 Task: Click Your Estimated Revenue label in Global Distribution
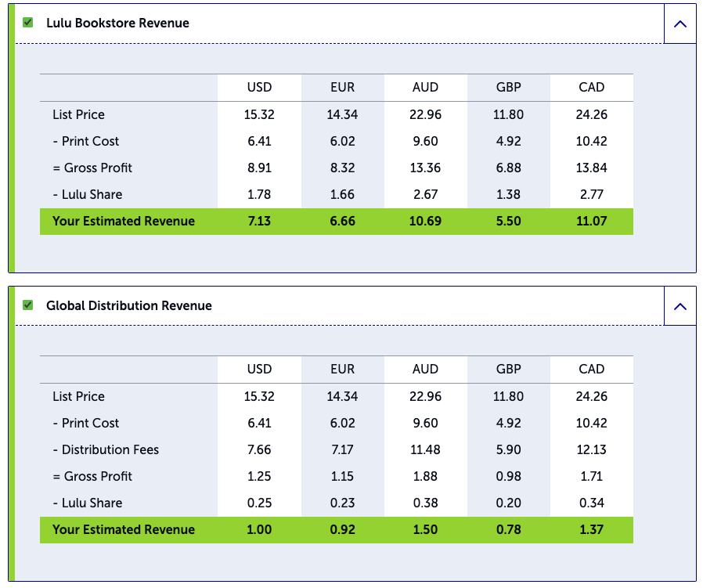[x=124, y=530]
